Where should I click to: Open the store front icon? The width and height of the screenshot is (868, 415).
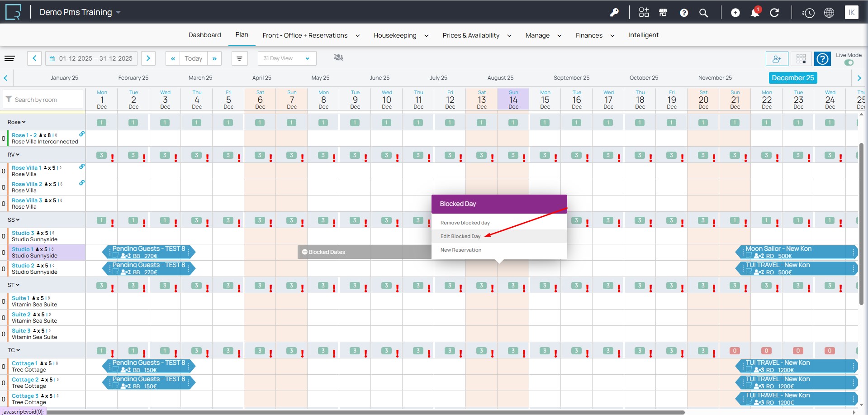click(663, 13)
